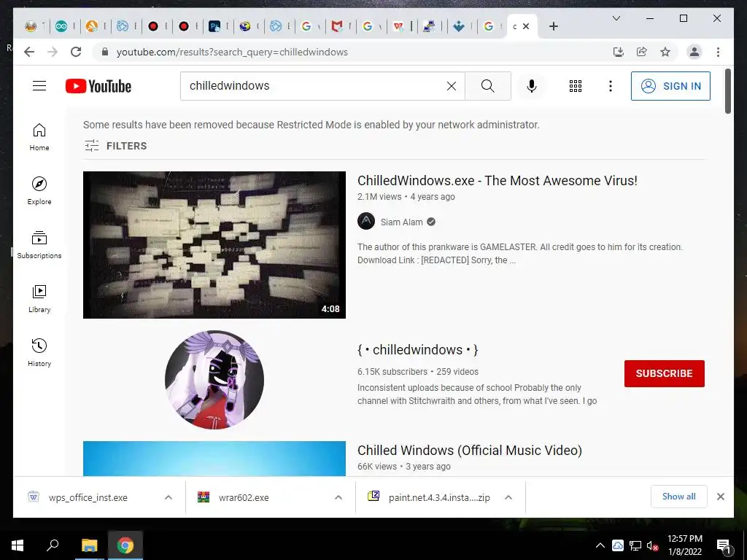Open Windows taskbar search
The width and height of the screenshot is (747, 560).
coord(53,545)
